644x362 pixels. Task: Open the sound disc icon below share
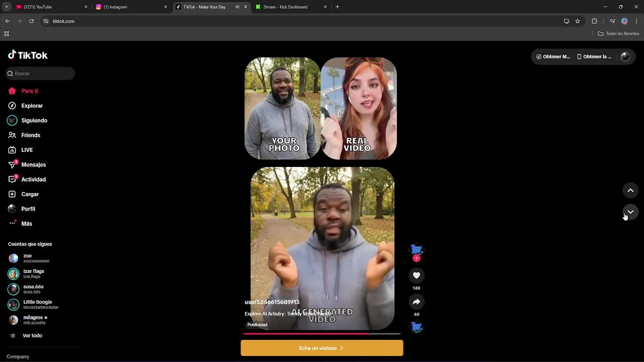tap(417, 327)
